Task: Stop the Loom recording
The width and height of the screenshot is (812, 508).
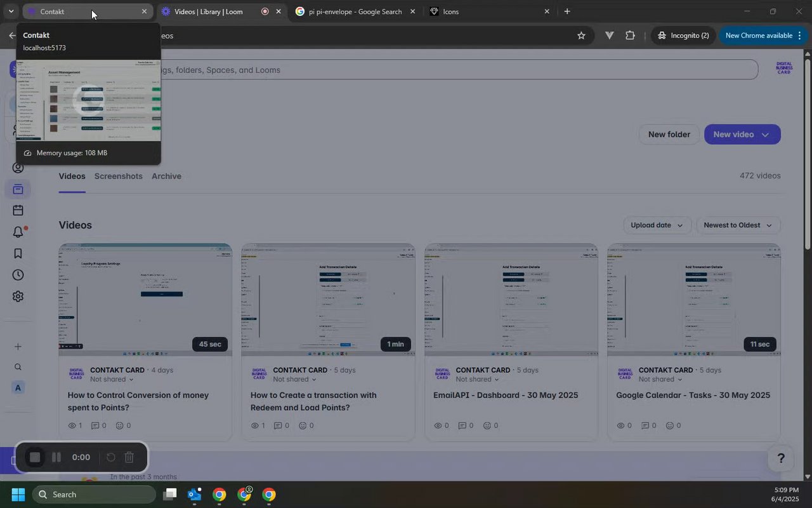Action: [35, 457]
